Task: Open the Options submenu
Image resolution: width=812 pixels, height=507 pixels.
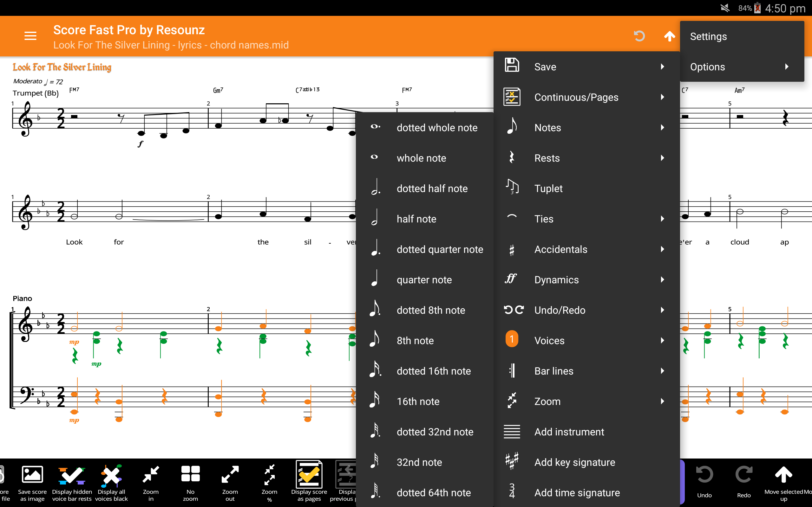Action: coord(707,67)
